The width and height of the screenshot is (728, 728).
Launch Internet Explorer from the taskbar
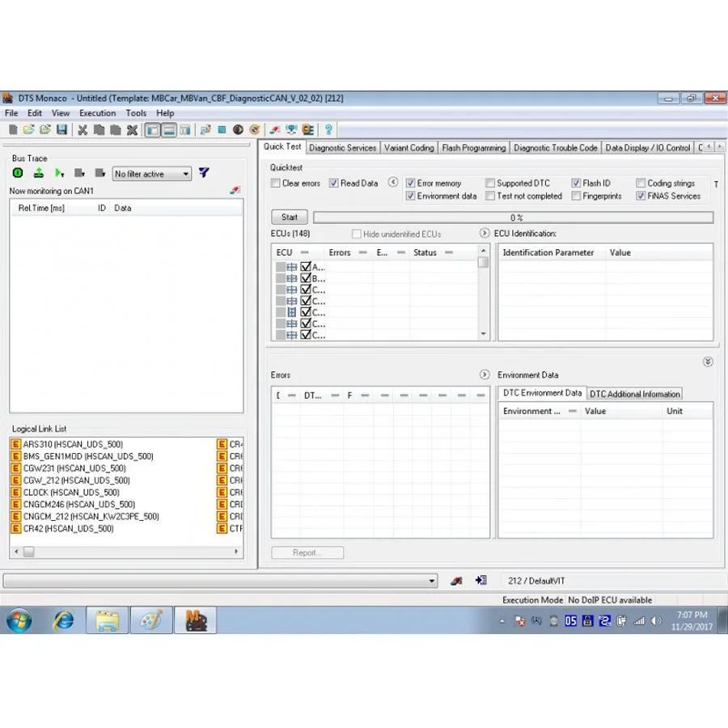coord(64,620)
